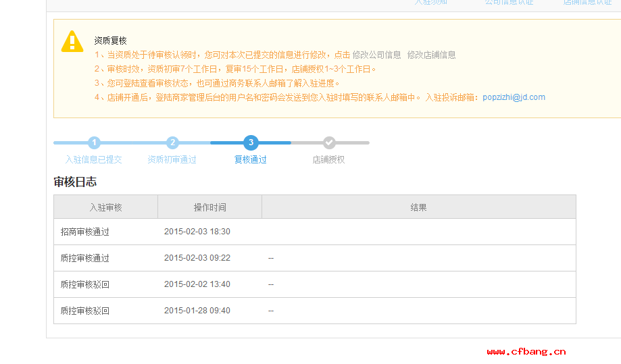The height and width of the screenshot is (364, 621).
Task: Select the 入驻信息已提交 step label
Action: [93, 160]
